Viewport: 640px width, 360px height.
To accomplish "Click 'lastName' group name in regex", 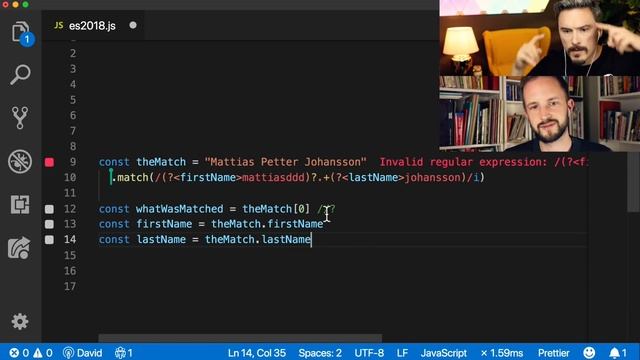I will tap(373, 178).
